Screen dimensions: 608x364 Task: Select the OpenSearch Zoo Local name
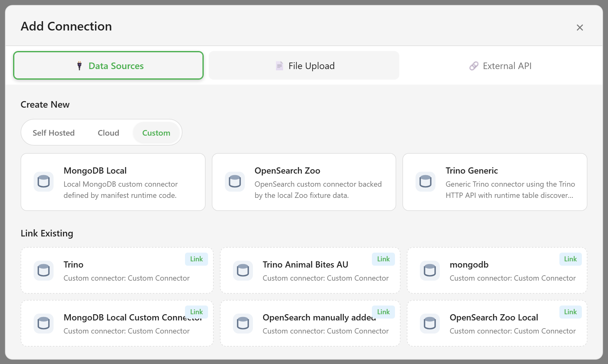494,317
